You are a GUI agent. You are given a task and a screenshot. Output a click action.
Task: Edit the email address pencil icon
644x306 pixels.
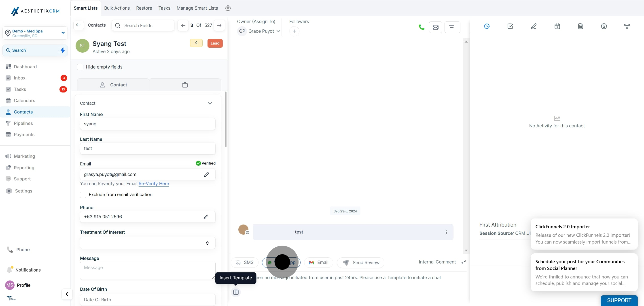pyautogui.click(x=206, y=174)
